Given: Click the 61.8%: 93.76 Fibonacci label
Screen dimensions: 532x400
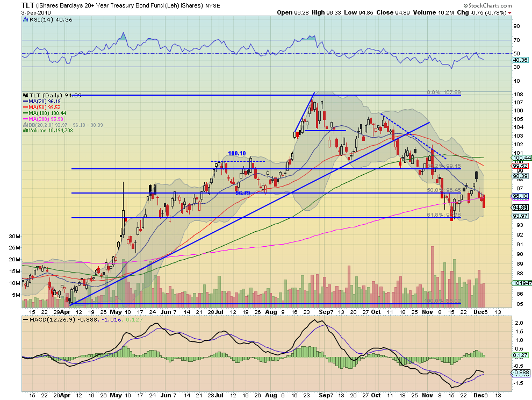Looking at the screenshot, I should (x=444, y=215).
